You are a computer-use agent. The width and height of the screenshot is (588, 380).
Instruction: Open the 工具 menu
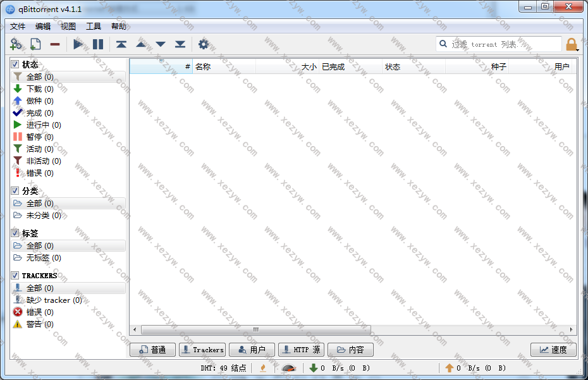(94, 27)
